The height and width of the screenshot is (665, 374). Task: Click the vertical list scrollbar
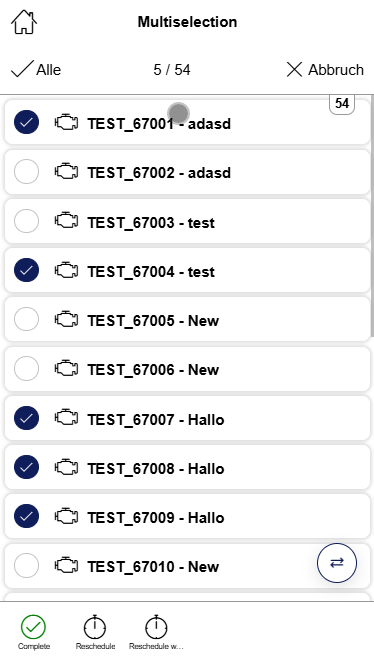pyautogui.click(x=372, y=216)
